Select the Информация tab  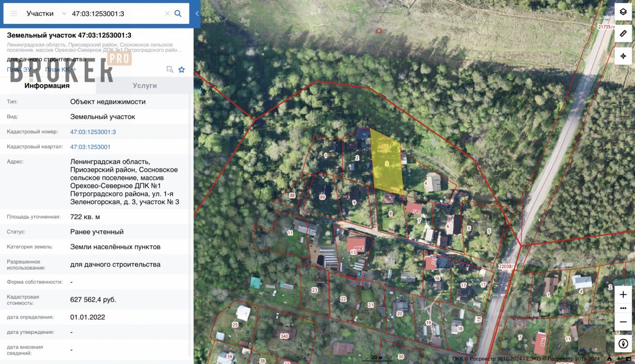tap(47, 85)
